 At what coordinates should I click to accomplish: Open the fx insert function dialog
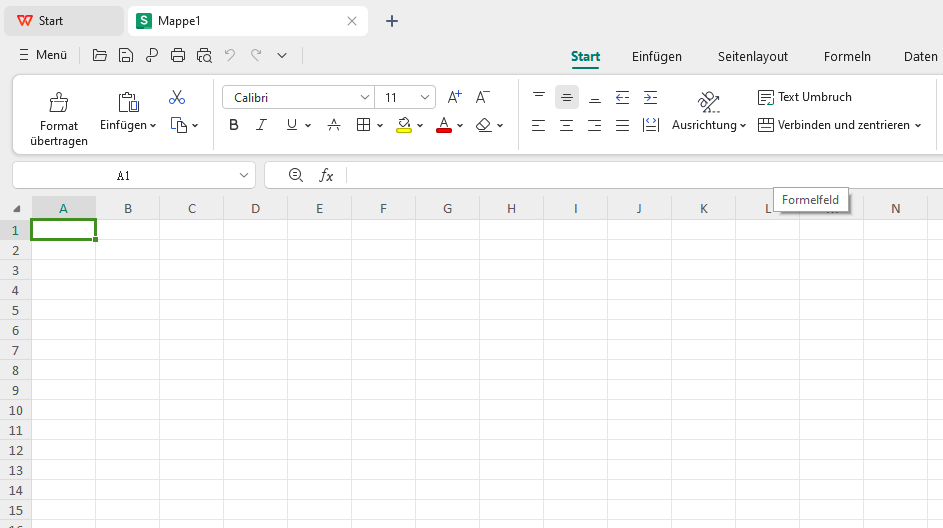point(326,175)
